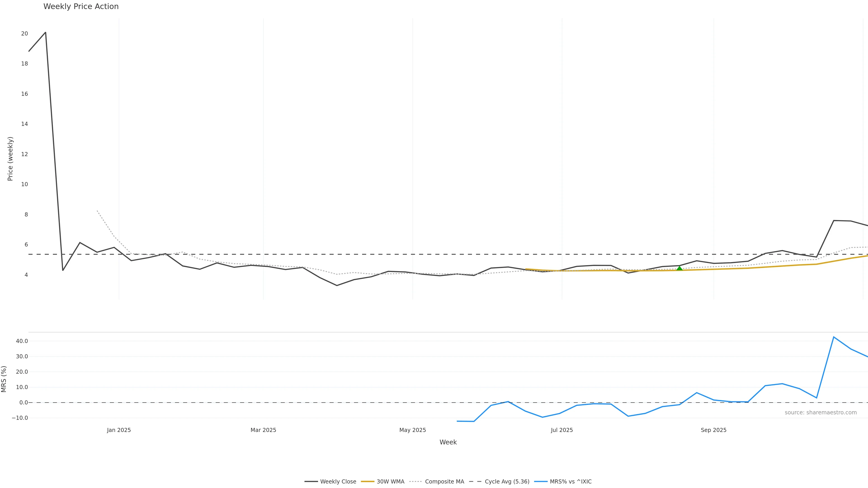Click the green triangle marker on the price chart
Screen dimensions: 868x488
tap(679, 268)
